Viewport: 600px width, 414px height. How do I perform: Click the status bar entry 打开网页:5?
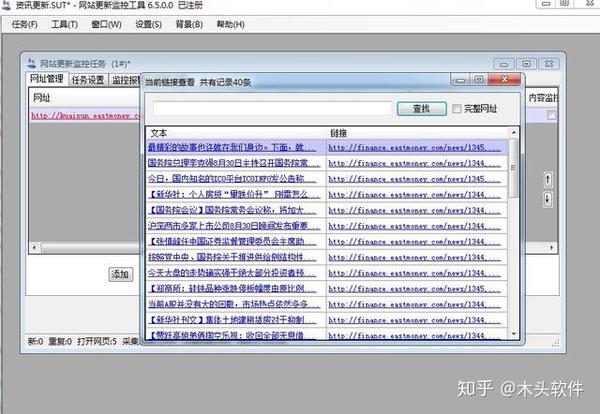[x=97, y=341]
